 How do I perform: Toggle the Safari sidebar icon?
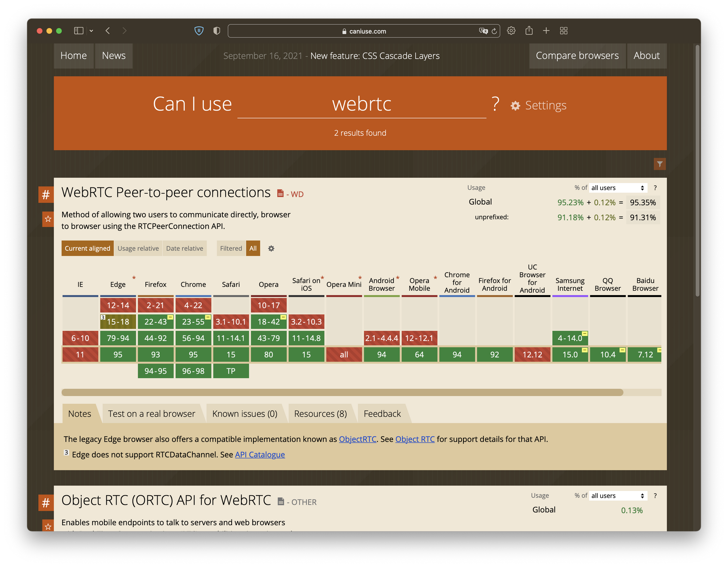pyautogui.click(x=79, y=31)
